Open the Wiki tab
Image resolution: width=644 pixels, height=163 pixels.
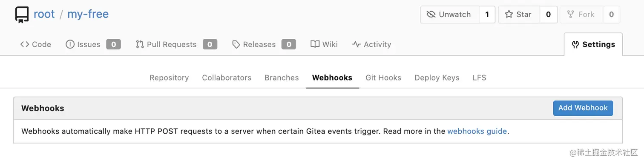pos(324,44)
